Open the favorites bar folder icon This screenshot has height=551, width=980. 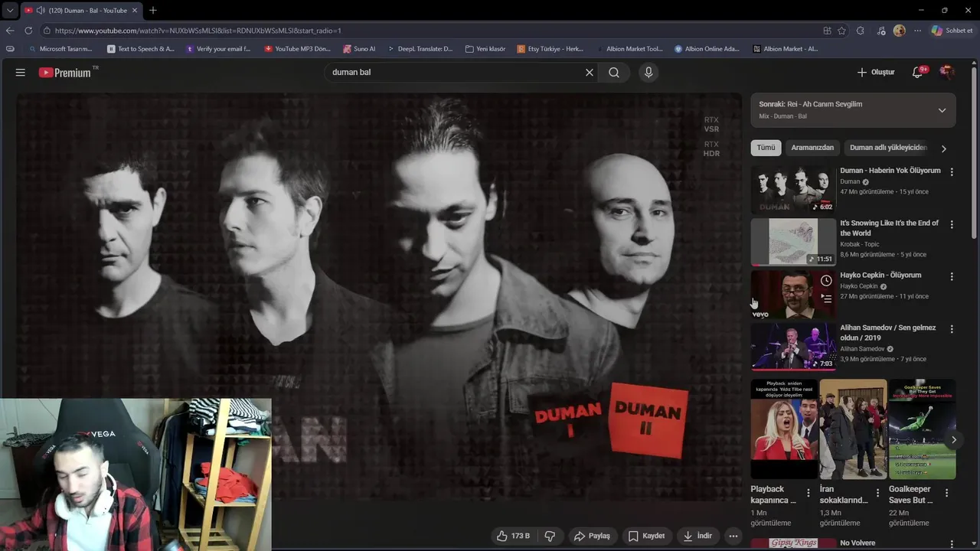(x=10, y=49)
